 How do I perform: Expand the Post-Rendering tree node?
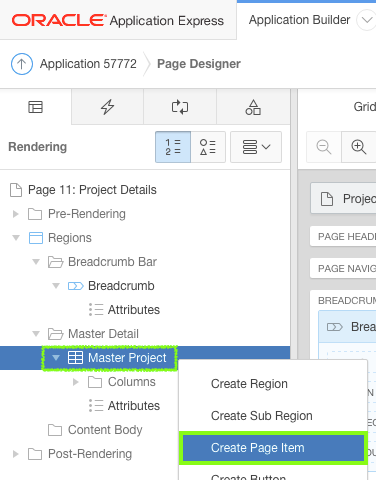click(15, 454)
